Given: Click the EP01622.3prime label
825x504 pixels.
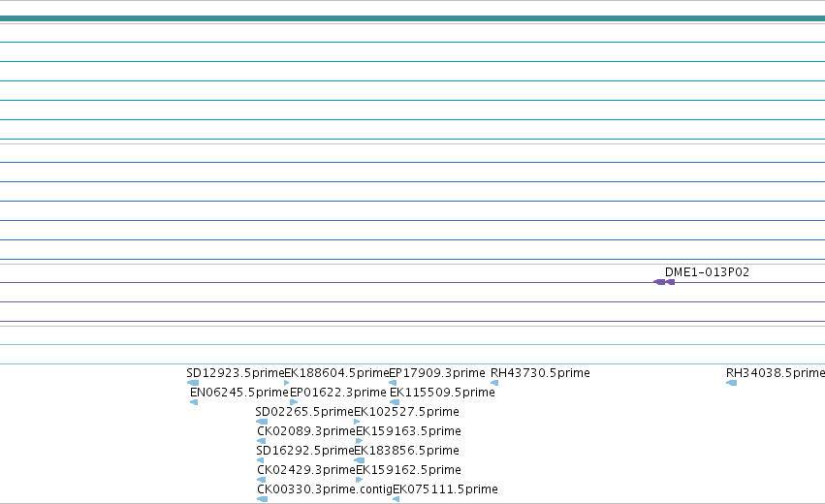Looking at the screenshot, I should 338,393.
